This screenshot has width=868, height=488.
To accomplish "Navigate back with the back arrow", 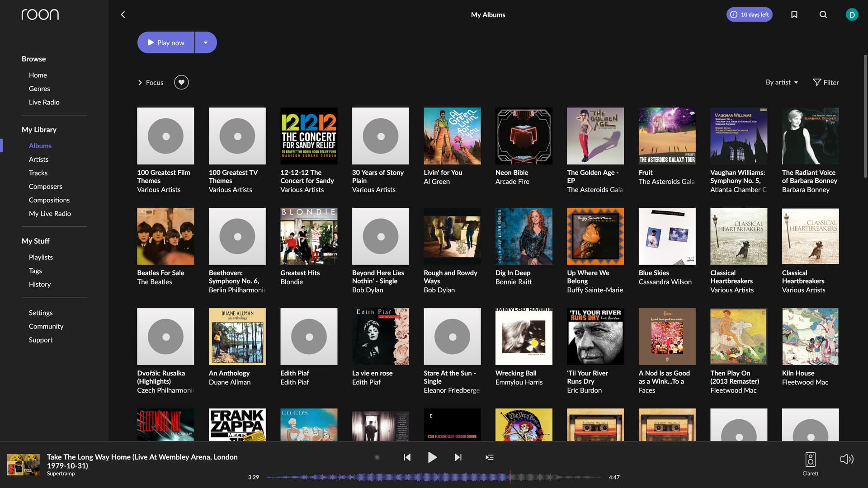I will click(x=123, y=14).
